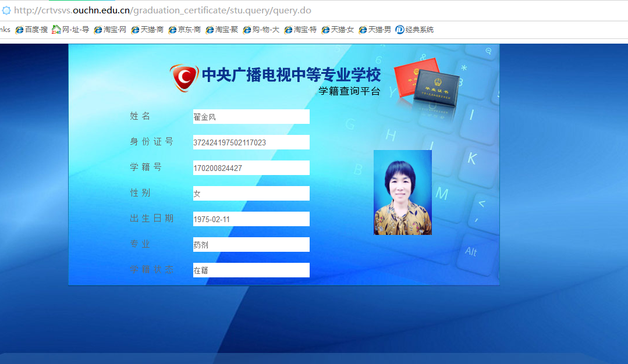The image size is (628, 364).
Task: Click the 天猫·男 favorites entry
Action: [x=375, y=29]
